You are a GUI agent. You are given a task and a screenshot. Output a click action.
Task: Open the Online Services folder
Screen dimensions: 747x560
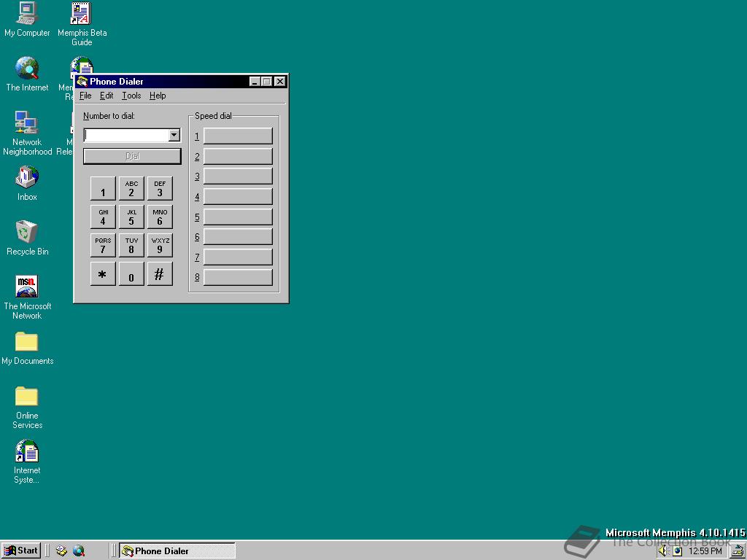pos(27,408)
